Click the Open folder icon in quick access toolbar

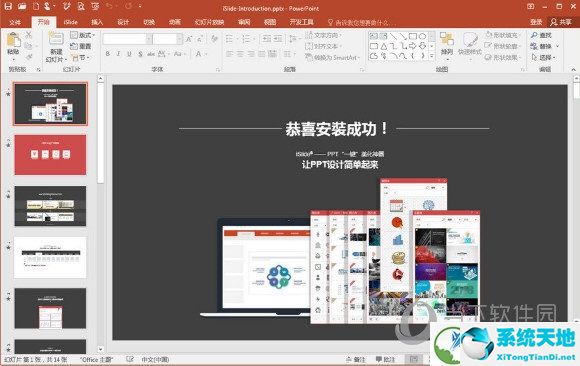(x=22, y=6)
